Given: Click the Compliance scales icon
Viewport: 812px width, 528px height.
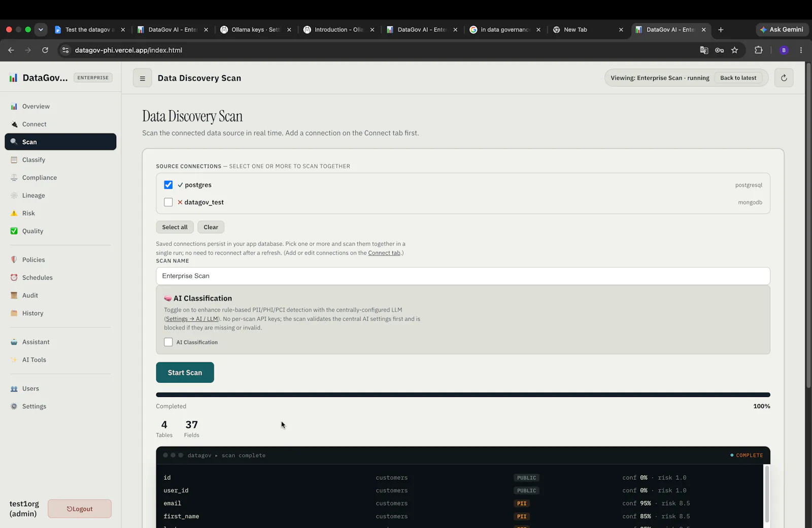Looking at the screenshot, I should (x=14, y=178).
